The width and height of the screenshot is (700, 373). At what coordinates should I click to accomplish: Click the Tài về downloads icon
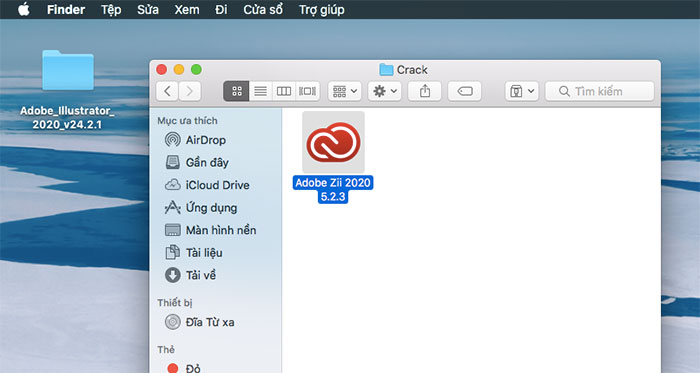click(x=172, y=275)
